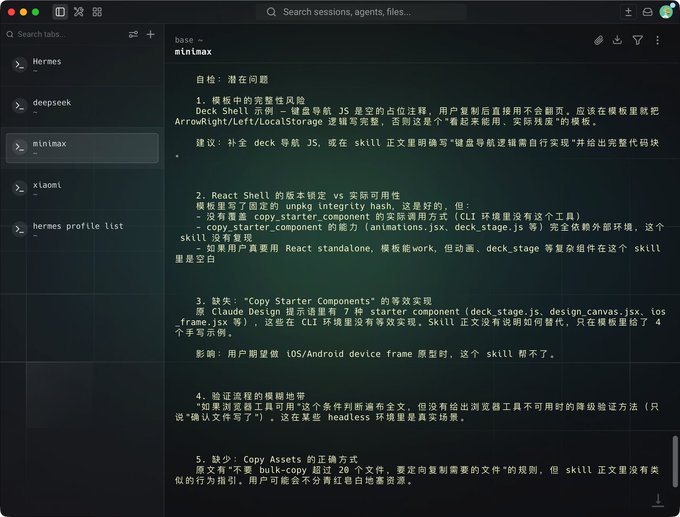The width and height of the screenshot is (680, 517).
Task: Select the minimax session tab
Action: click(82, 148)
